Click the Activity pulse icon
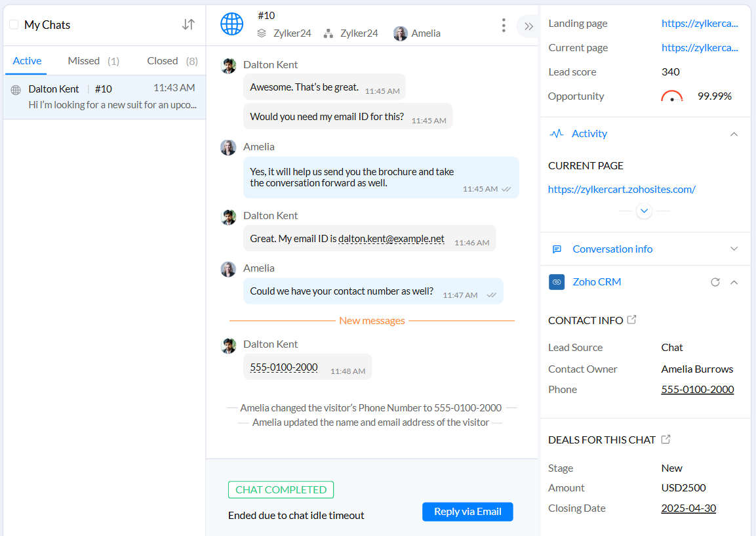Image resolution: width=756 pixels, height=536 pixels. click(x=556, y=133)
